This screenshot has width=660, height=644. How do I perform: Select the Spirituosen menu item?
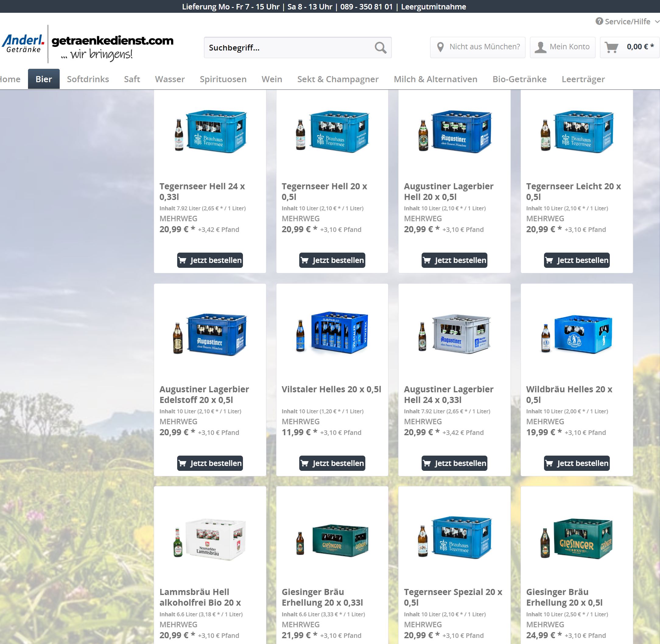223,79
